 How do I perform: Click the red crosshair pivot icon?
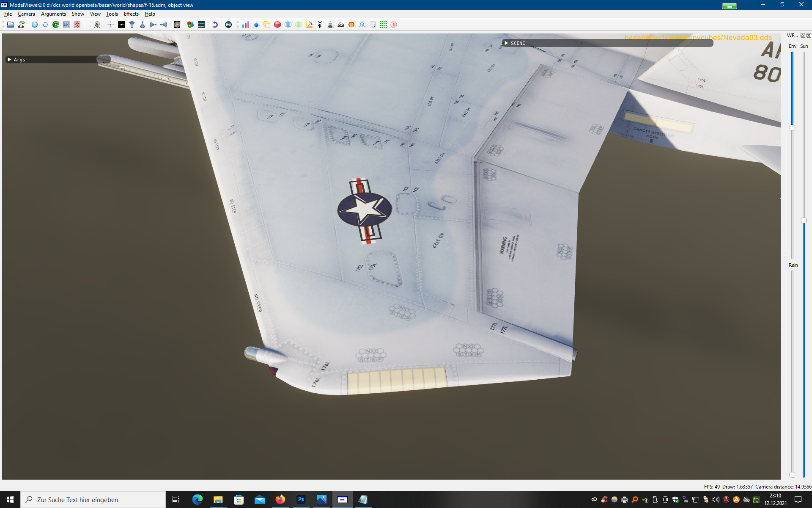click(110, 25)
